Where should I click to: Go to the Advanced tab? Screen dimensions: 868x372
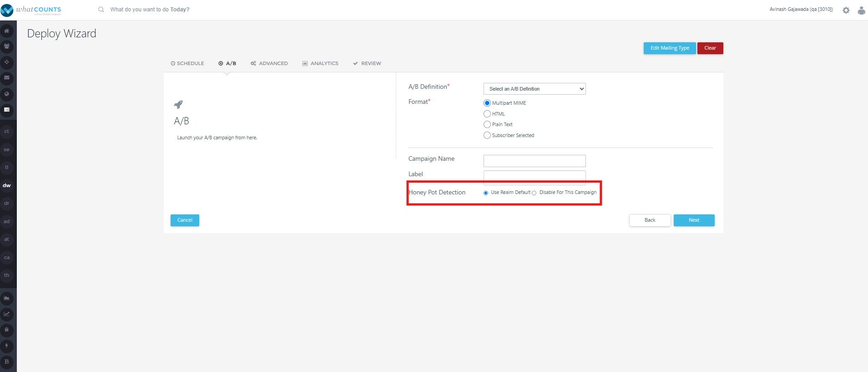(x=269, y=63)
